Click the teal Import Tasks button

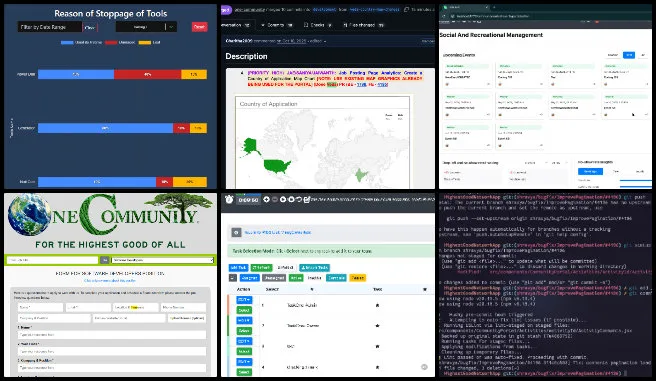pyautogui.click(x=315, y=268)
